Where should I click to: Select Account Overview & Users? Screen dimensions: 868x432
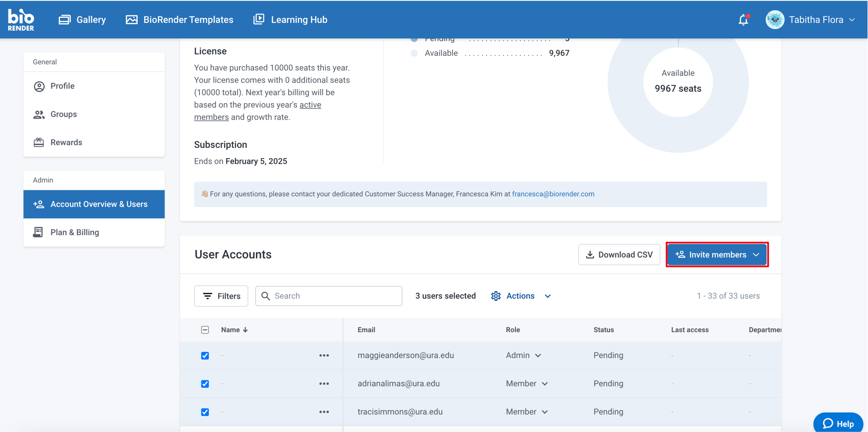pyautogui.click(x=94, y=204)
